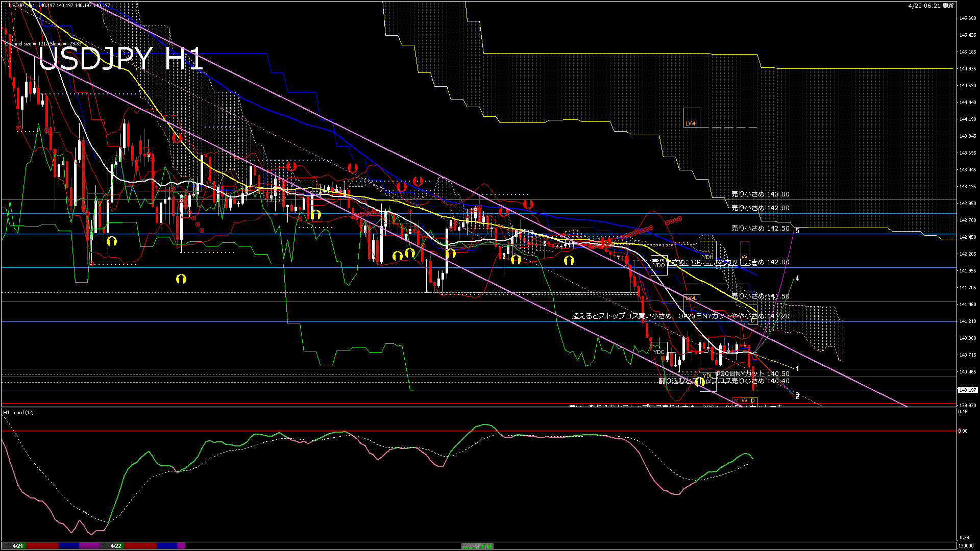Select the 割り込むとストップロス売り小さめ 140.40 label
This screenshot has height=551, width=980.
coord(724,381)
